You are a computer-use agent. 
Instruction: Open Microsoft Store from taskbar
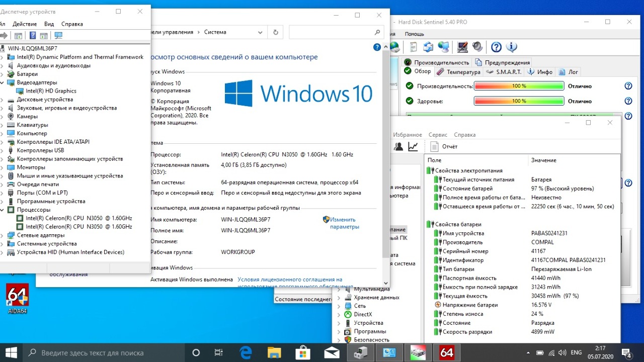(303, 352)
